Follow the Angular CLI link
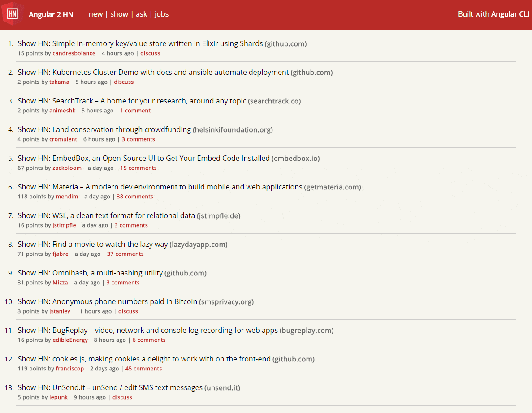The width and height of the screenshot is (532, 413). [510, 14]
